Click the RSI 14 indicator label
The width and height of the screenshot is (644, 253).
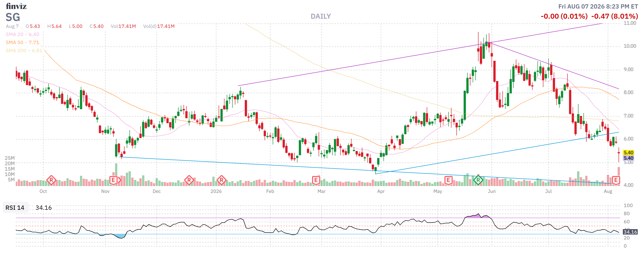15,208
